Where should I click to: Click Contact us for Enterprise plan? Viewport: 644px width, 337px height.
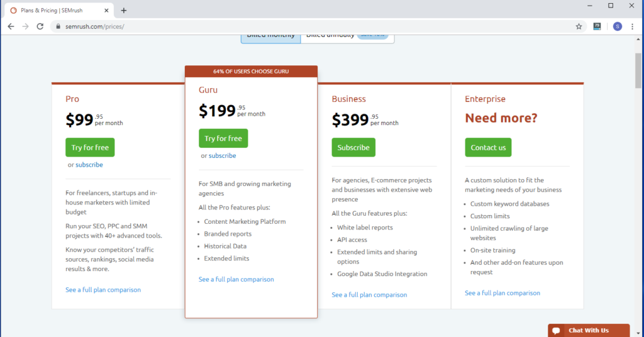pyautogui.click(x=488, y=147)
